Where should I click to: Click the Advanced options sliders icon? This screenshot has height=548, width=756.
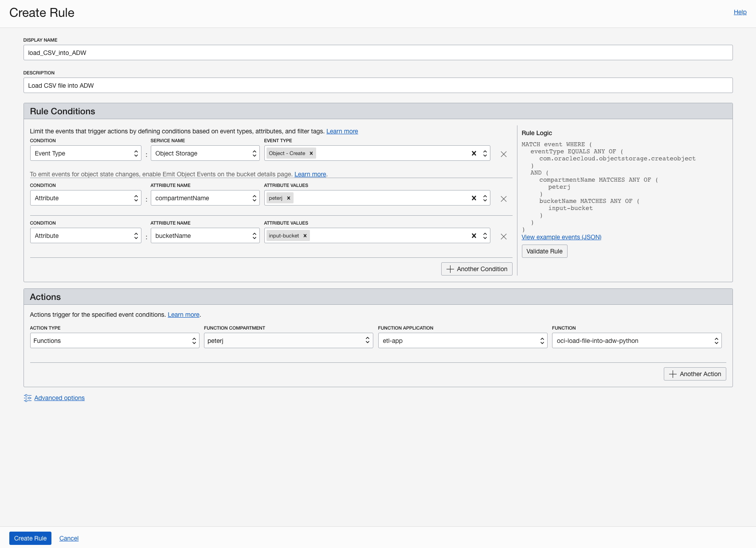(x=27, y=398)
